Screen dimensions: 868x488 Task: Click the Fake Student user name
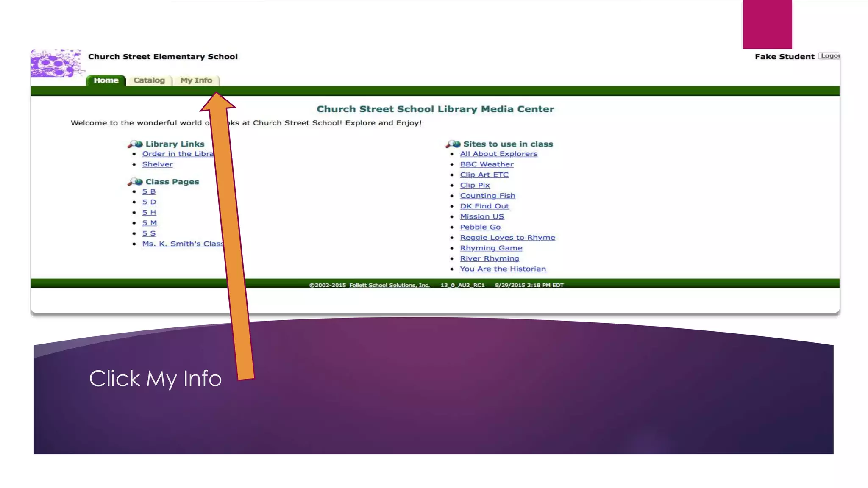pos(785,57)
